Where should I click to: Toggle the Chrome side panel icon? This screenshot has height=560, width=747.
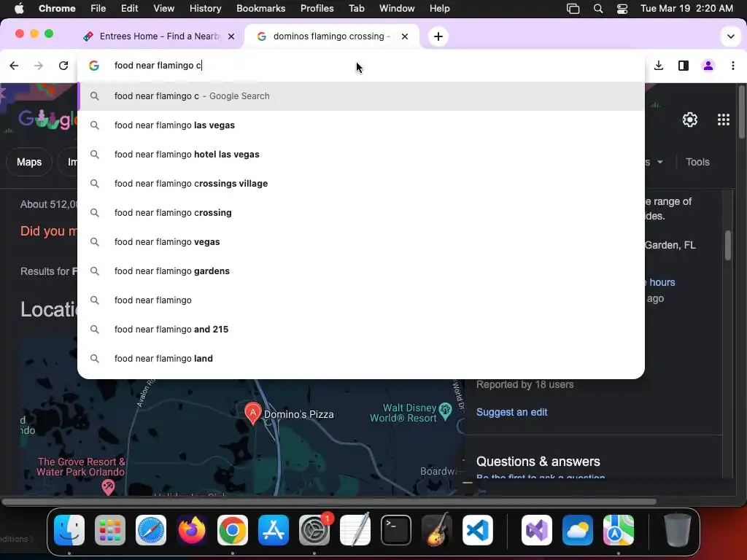683,66
